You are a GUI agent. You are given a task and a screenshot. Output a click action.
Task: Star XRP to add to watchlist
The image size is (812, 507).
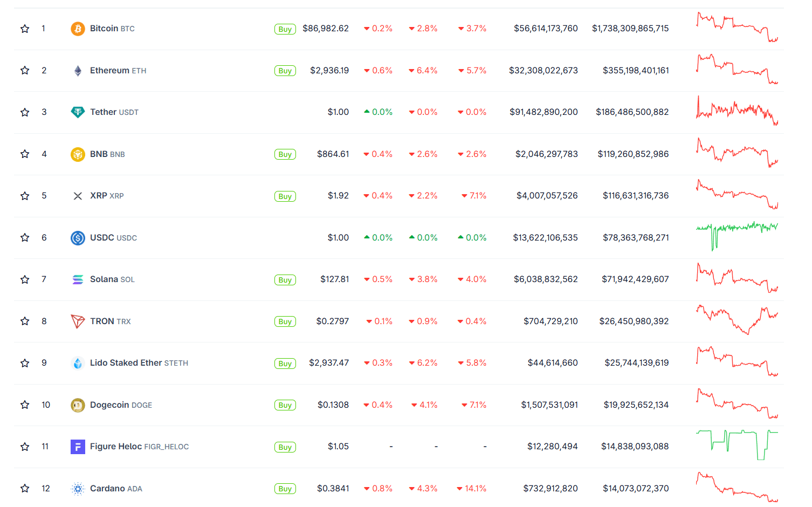pyautogui.click(x=25, y=196)
